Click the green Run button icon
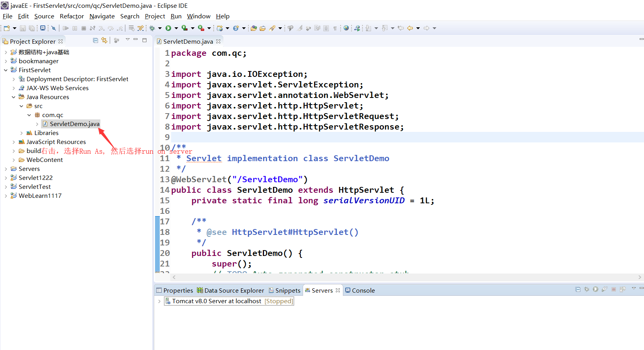The height and width of the screenshot is (350, 644). point(168,28)
